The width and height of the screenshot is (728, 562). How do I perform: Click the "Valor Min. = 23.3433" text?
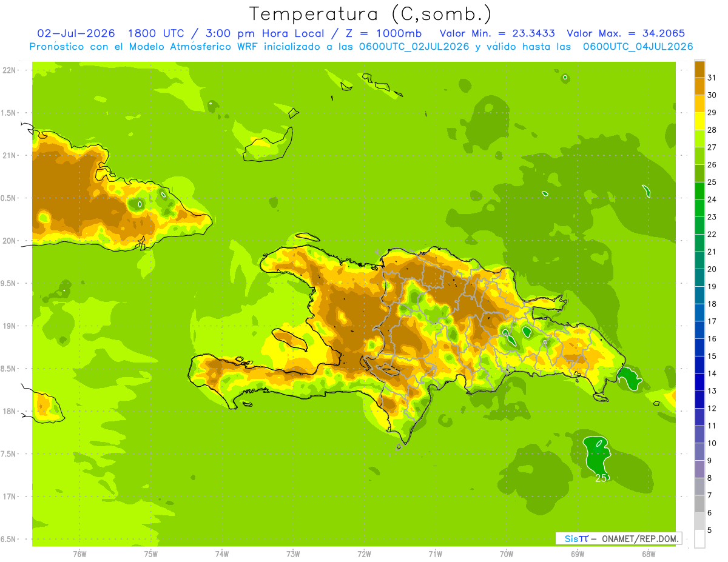click(497, 33)
